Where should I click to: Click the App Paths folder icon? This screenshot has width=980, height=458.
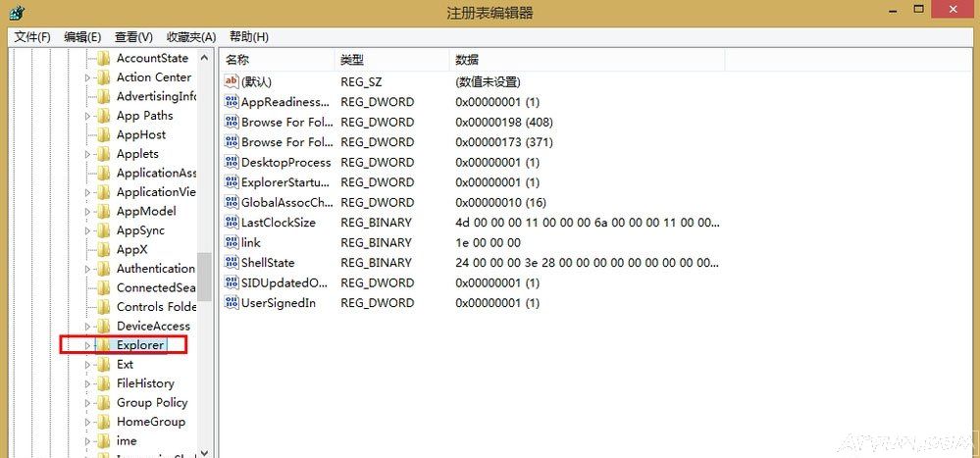(x=103, y=116)
